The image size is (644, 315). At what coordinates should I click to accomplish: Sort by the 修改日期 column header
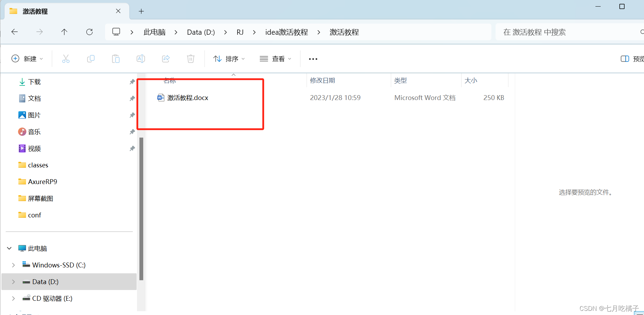point(323,81)
